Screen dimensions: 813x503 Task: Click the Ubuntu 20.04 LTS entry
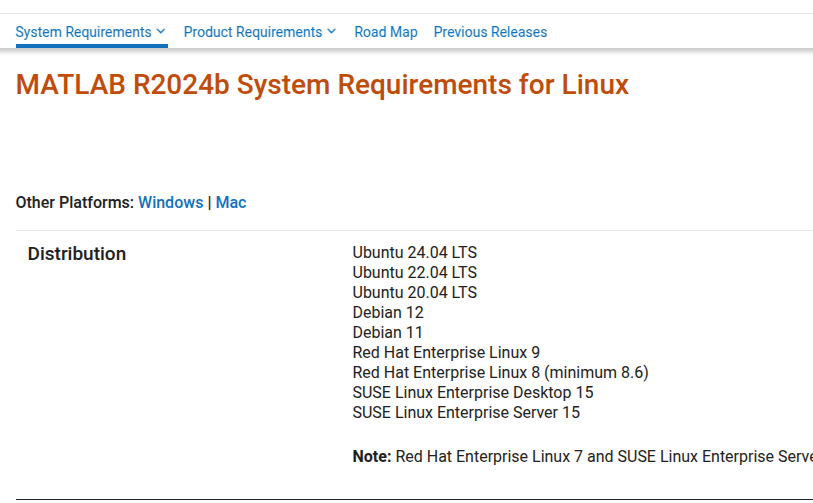pyautogui.click(x=415, y=292)
